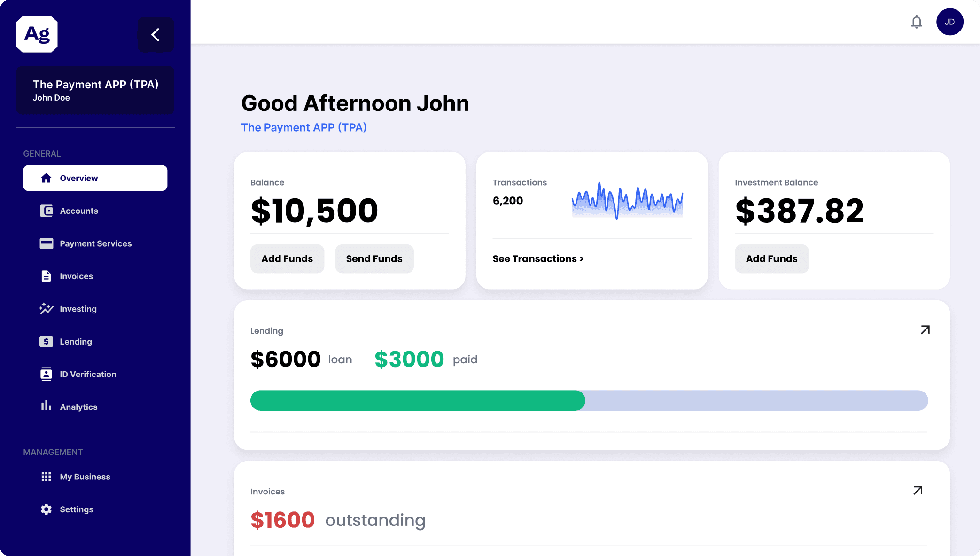The height and width of the screenshot is (556, 980).
Task: Open the ID Verification badge icon
Action: (46, 374)
